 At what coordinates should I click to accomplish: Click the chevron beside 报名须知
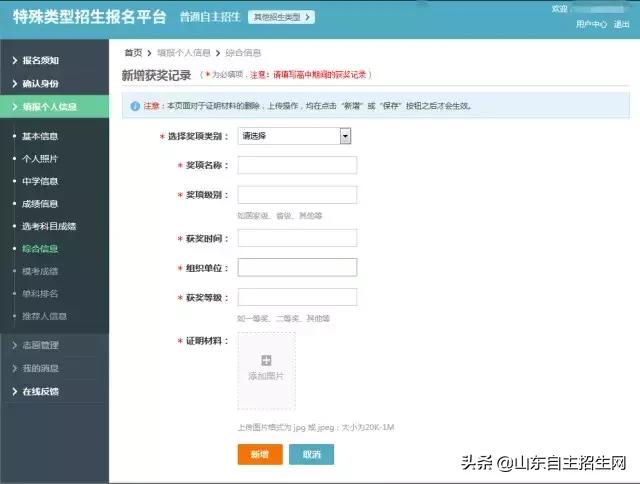pos(15,60)
